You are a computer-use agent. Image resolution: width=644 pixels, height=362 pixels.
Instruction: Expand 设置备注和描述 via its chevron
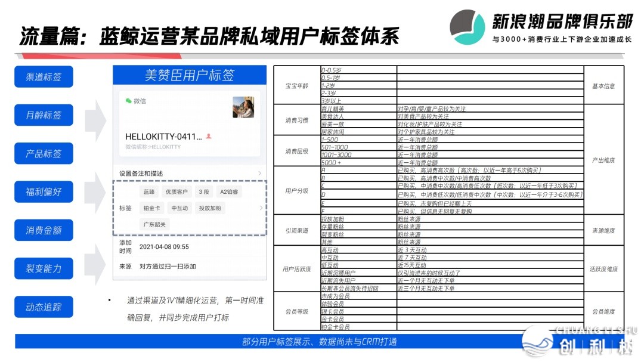click(x=259, y=172)
